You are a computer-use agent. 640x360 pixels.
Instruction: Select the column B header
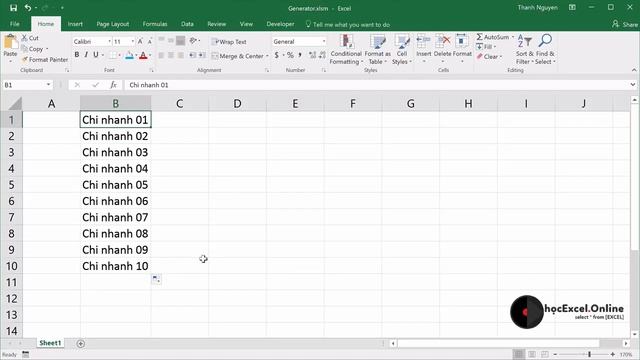coord(116,104)
